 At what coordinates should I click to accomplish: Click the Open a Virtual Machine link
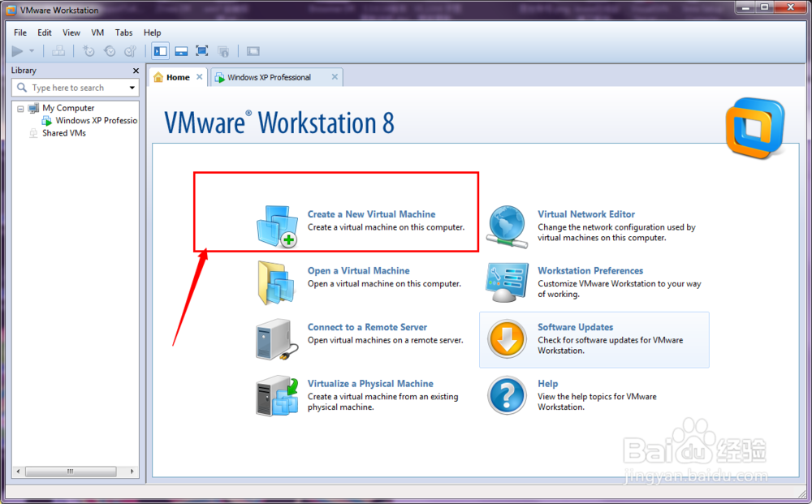point(358,270)
